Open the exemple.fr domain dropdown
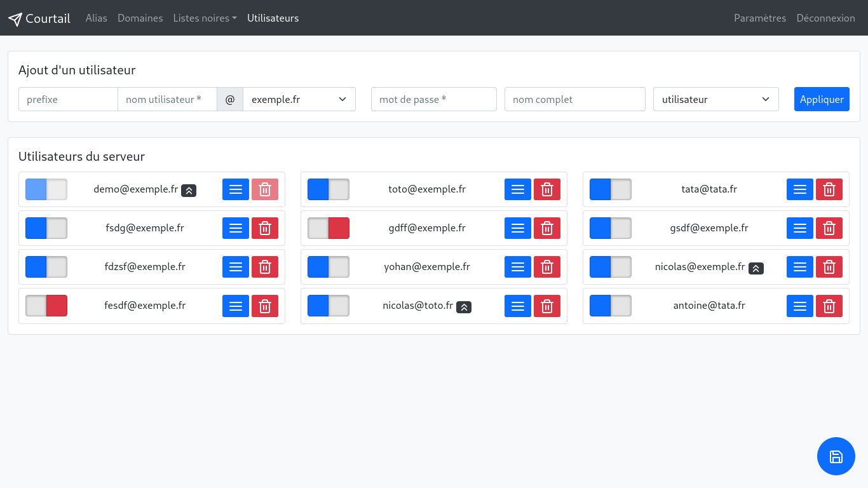 point(299,99)
